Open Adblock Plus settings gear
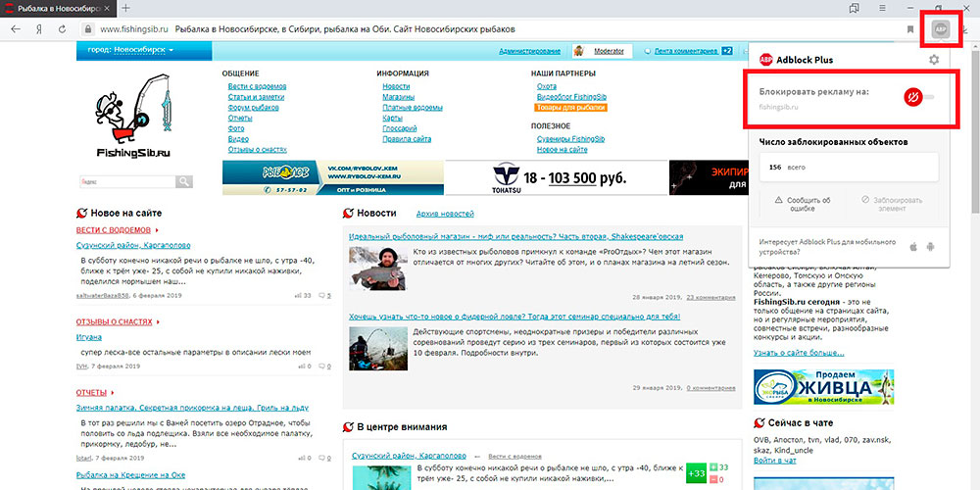Viewport: 980px width, 490px height. click(933, 60)
